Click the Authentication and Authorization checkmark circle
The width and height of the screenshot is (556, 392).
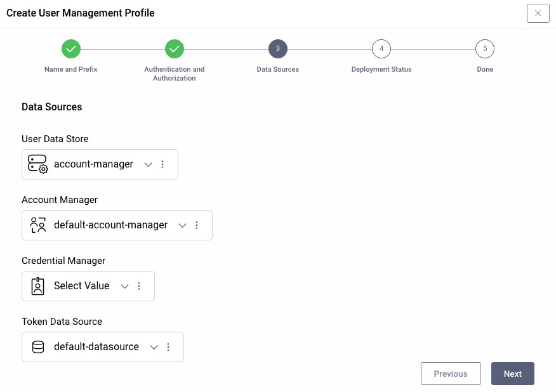[x=174, y=48]
